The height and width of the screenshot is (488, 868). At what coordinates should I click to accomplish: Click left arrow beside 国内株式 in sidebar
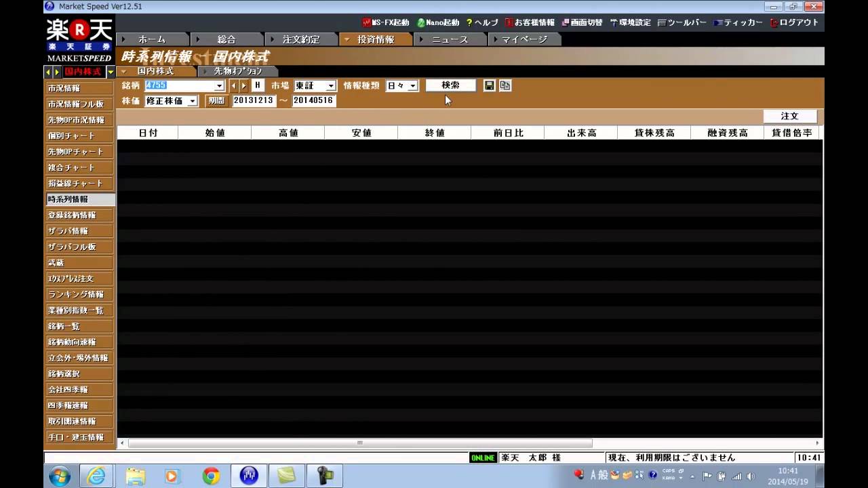(x=48, y=72)
